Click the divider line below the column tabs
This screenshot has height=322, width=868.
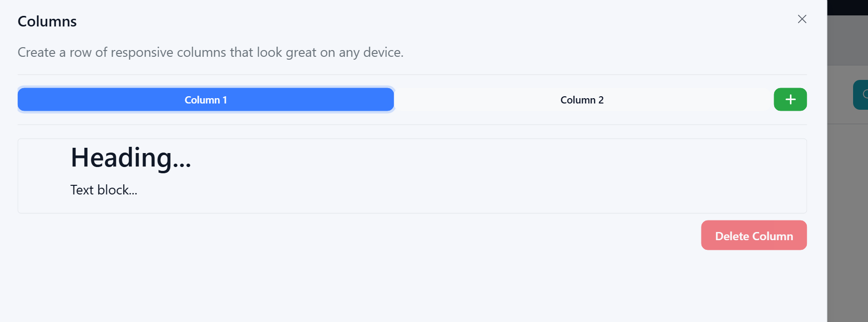coord(412,125)
